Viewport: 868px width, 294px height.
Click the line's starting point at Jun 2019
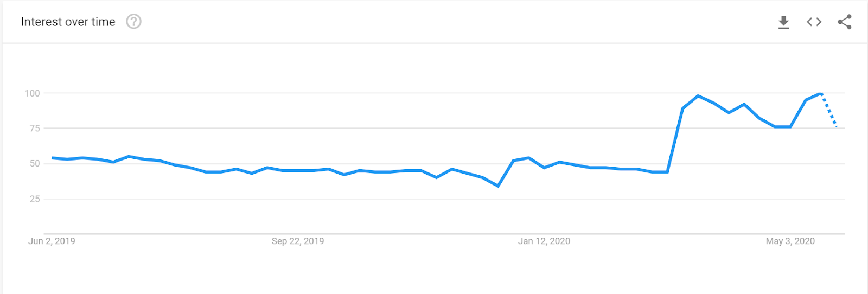53,158
